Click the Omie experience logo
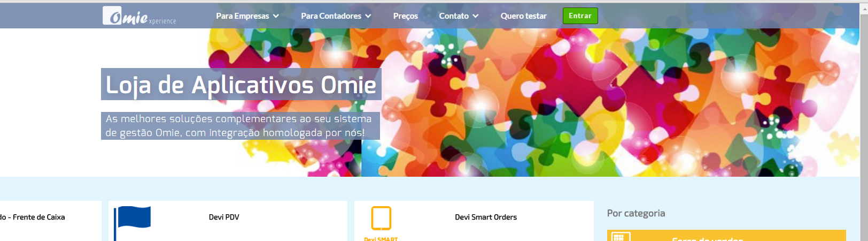The width and height of the screenshot is (868, 241). 139,16
